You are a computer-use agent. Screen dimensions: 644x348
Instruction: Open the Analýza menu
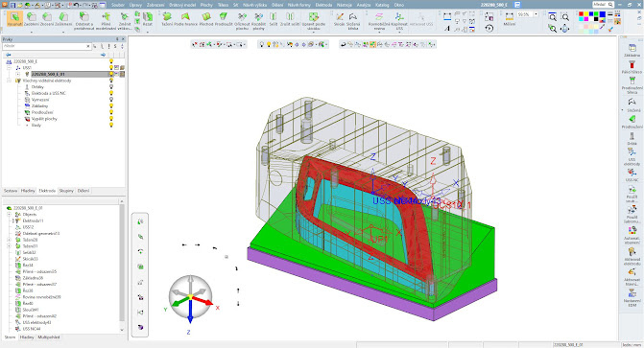[x=364, y=5]
